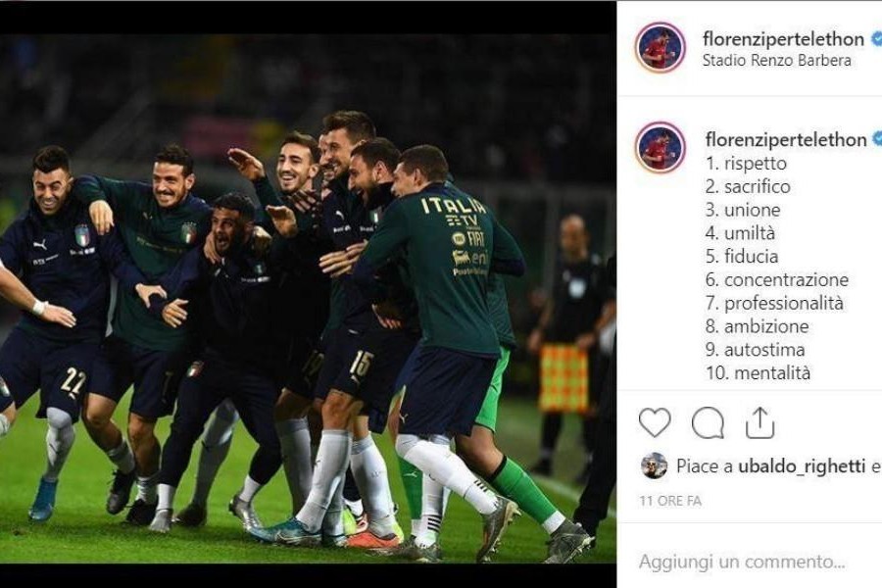Image resolution: width=882 pixels, height=588 pixels.
Task: Click the '1. rispetto' caption line
Action: coord(746,164)
